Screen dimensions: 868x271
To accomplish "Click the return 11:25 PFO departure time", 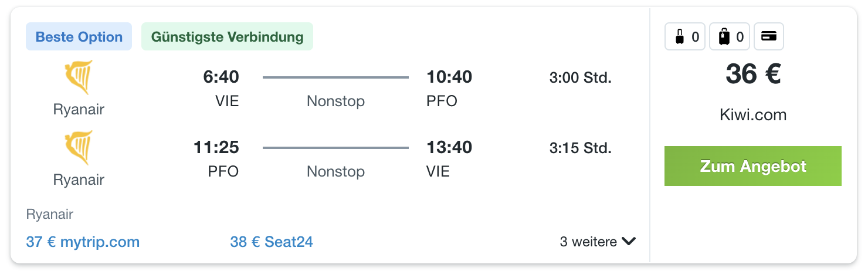I will (x=216, y=147).
